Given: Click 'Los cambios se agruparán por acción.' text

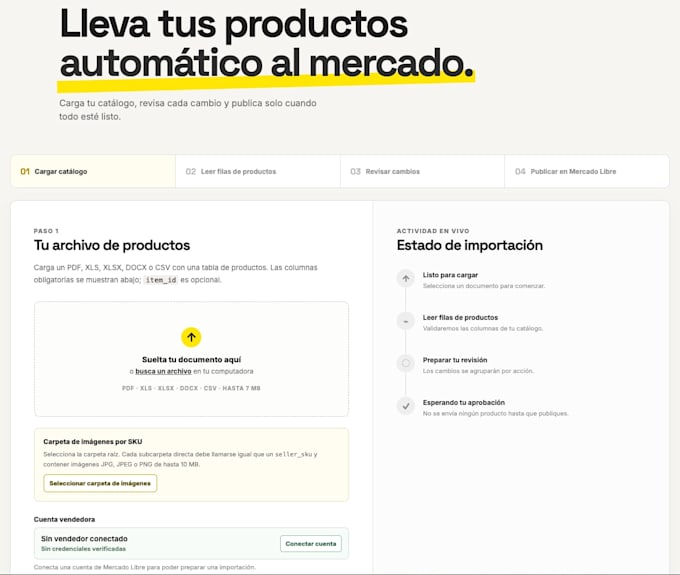Looking at the screenshot, I should [x=478, y=371].
